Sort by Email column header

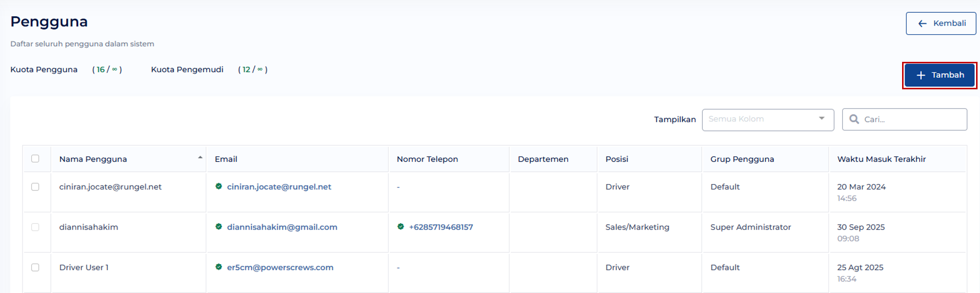point(226,159)
